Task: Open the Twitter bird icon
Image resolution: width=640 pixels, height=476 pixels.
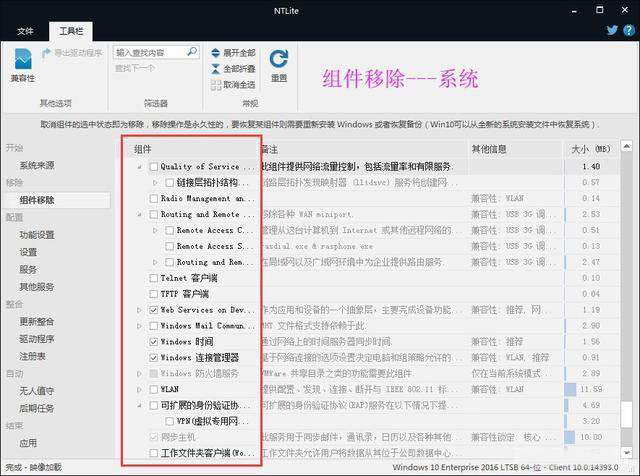Action: click(x=612, y=30)
